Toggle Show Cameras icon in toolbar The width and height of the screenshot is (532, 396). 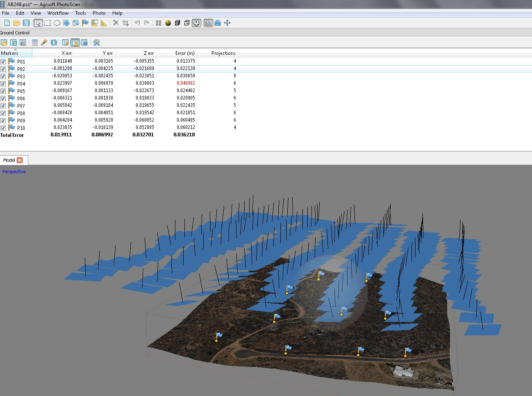click(208, 23)
